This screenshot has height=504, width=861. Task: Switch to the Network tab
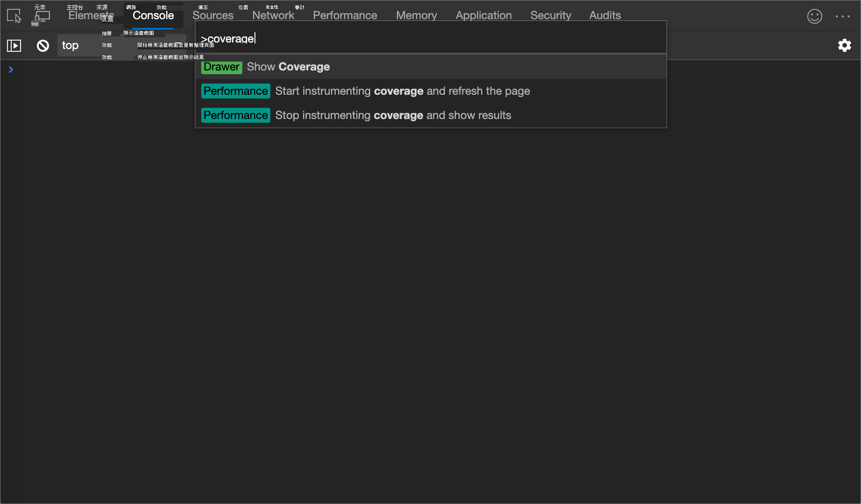point(273,15)
